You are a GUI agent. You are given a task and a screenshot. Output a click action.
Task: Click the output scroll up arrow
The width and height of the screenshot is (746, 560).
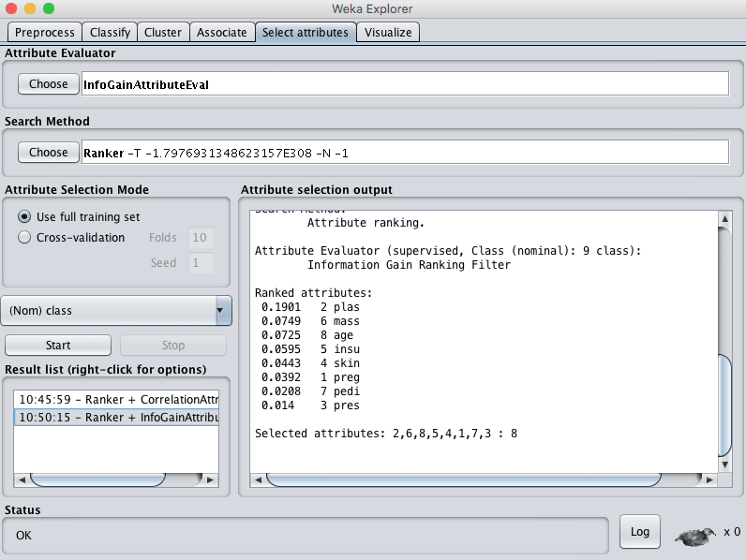coord(724,219)
